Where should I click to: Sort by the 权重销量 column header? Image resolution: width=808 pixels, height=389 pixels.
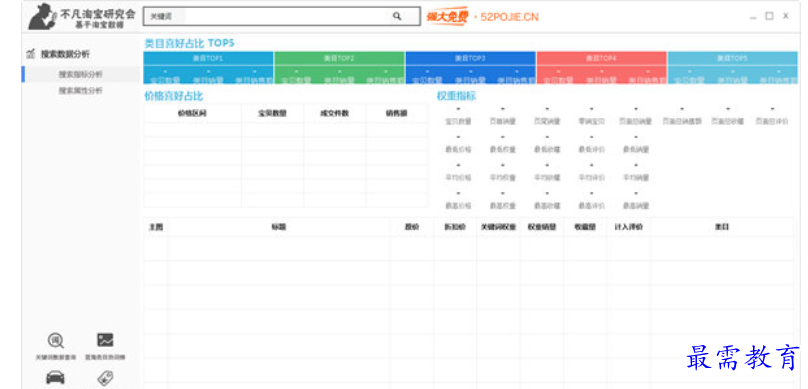542,227
